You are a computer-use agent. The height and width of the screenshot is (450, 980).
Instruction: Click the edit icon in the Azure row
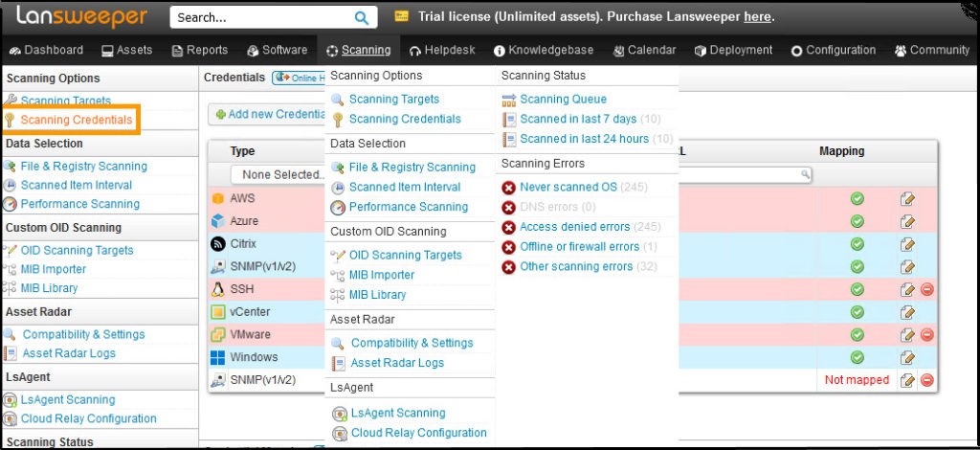coord(907,221)
